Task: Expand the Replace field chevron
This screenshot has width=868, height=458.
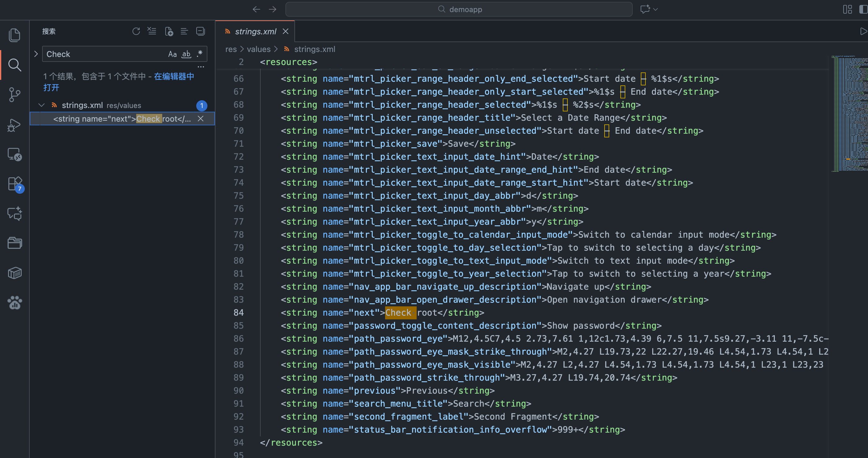Action: 36,54
